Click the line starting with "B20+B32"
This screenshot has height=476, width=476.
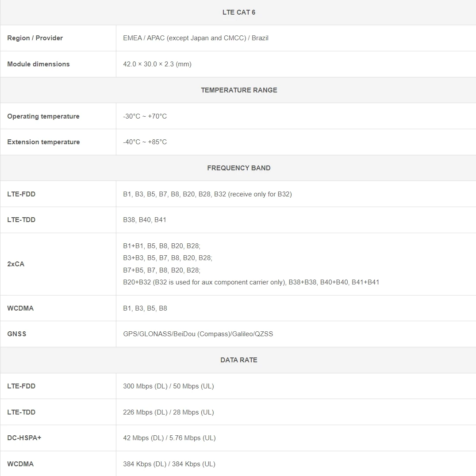251,282
